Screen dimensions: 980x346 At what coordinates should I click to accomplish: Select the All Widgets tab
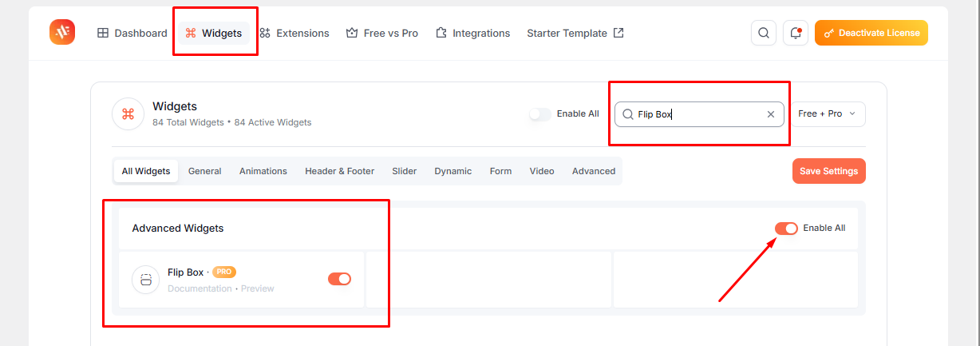click(x=146, y=171)
